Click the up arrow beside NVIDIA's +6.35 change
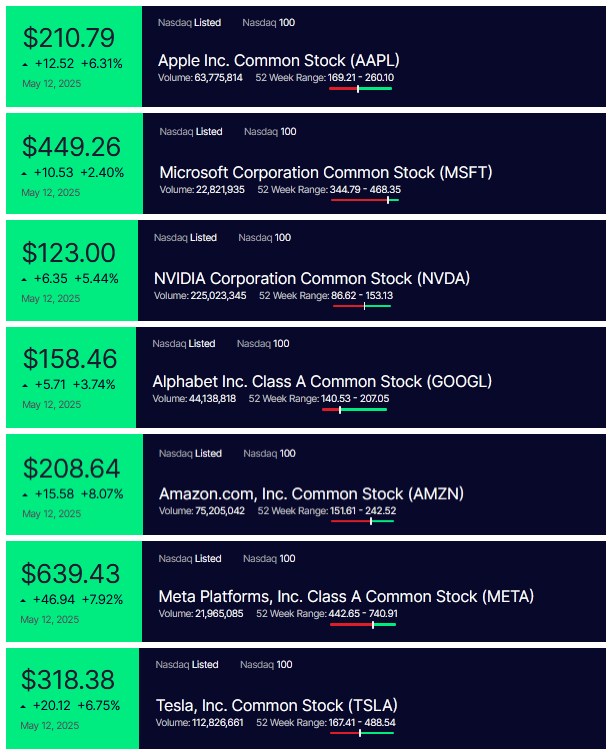Screen dimensions: 612x755 [24, 279]
